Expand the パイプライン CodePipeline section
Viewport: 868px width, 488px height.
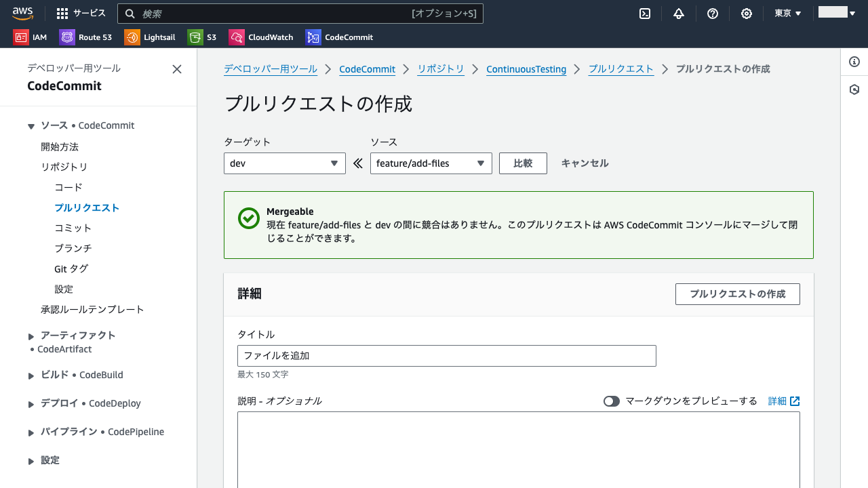[31, 432]
